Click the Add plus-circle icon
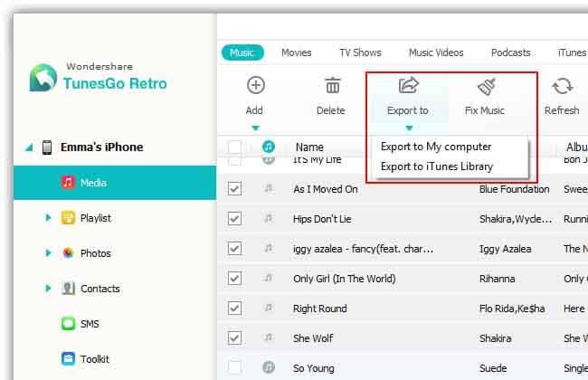Image resolution: width=588 pixels, height=380 pixels. click(256, 85)
